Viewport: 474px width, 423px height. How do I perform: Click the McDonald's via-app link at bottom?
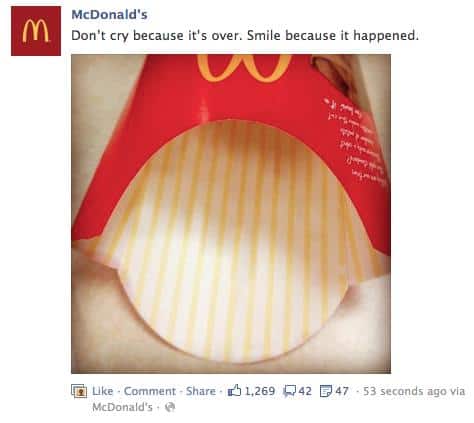point(122,407)
